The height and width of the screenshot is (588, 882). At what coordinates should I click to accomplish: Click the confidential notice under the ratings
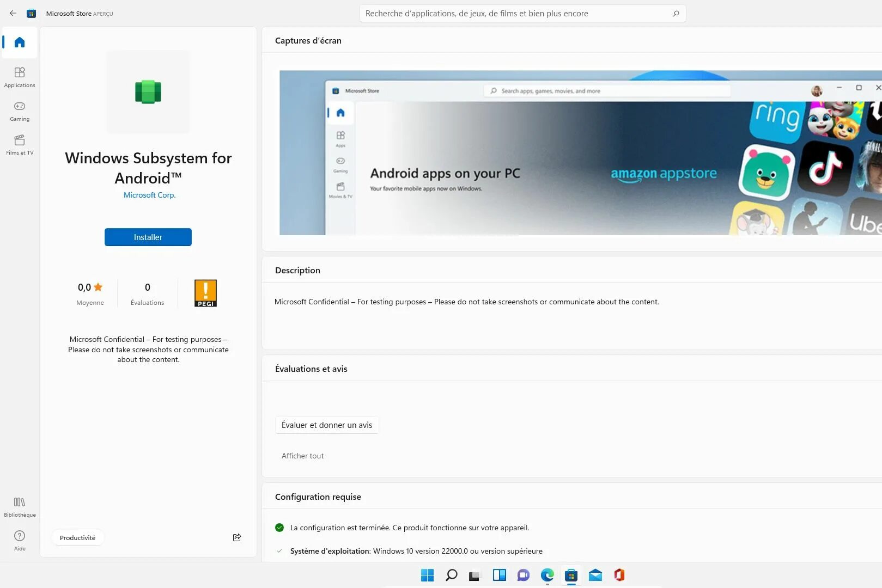(148, 350)
